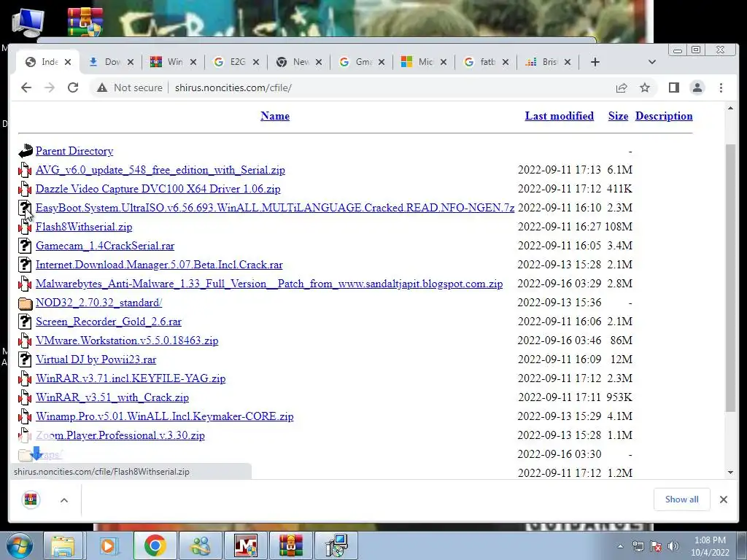747x560 pixels.
Task: Open Screen_Recorder_Gold_2.6.rar link
Action: (109, 322)
